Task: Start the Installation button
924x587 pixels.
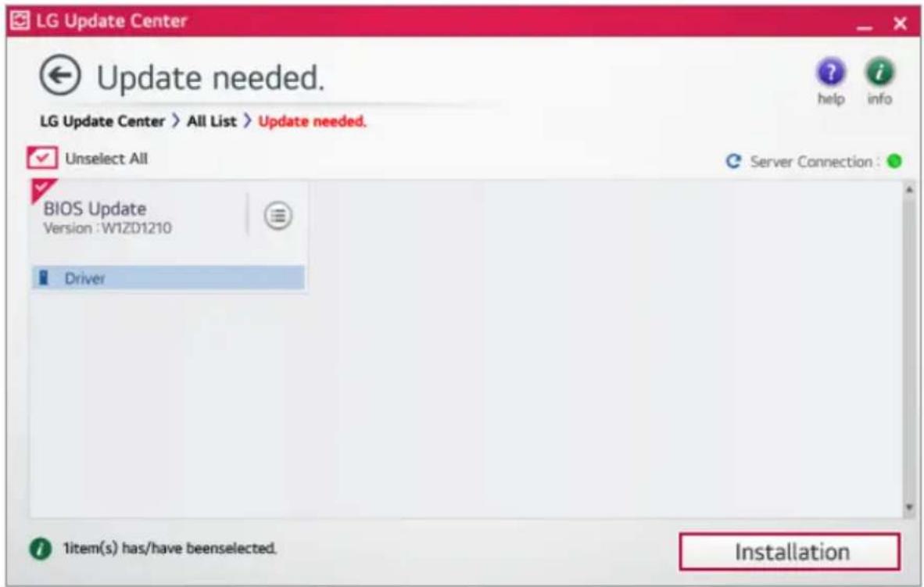Action: pos(790,553)
